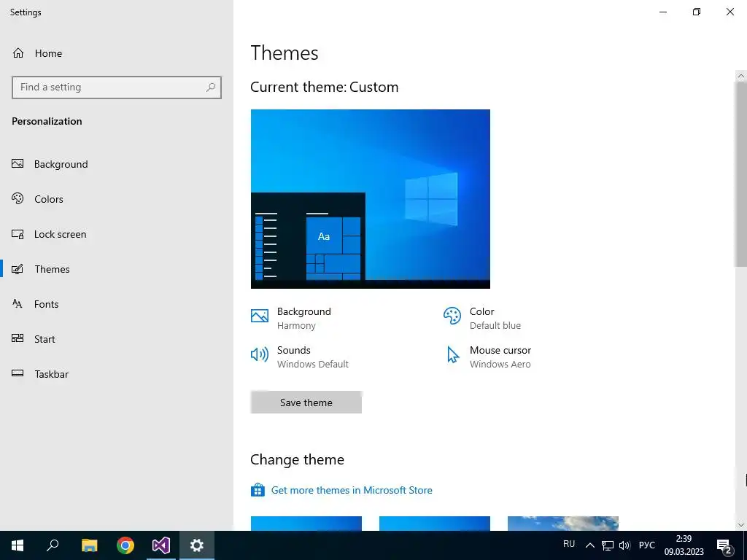Screen dimensions: 747x560
Task: Click the Themes brush icon in the sidebar
Action: [18, 269]
